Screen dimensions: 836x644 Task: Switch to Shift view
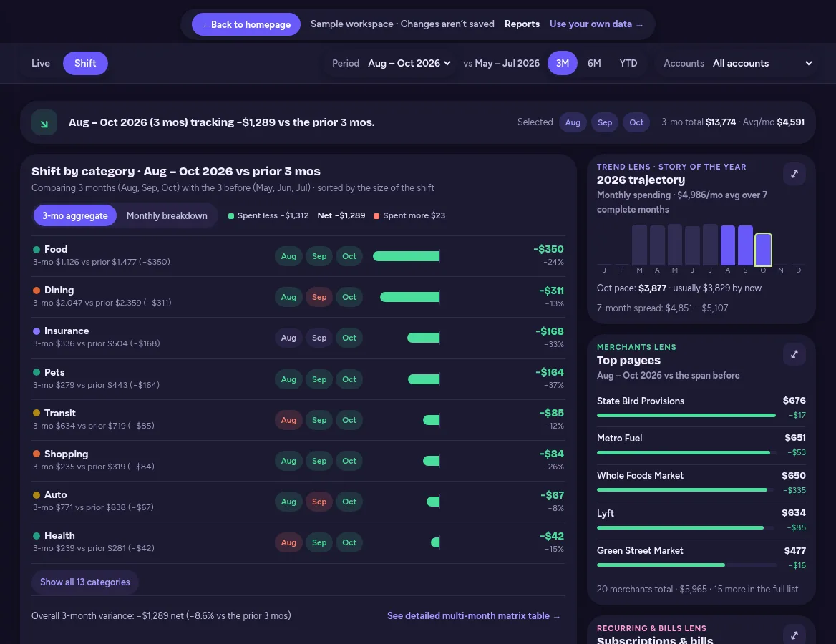[85, 64]
